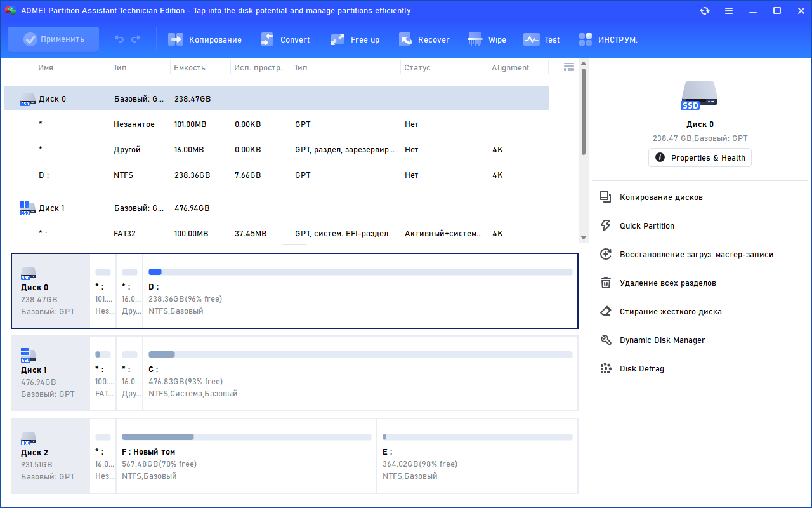812x508 pixels.
Task: Open Disk Defrag tool
Action: (x=642, y=369)
